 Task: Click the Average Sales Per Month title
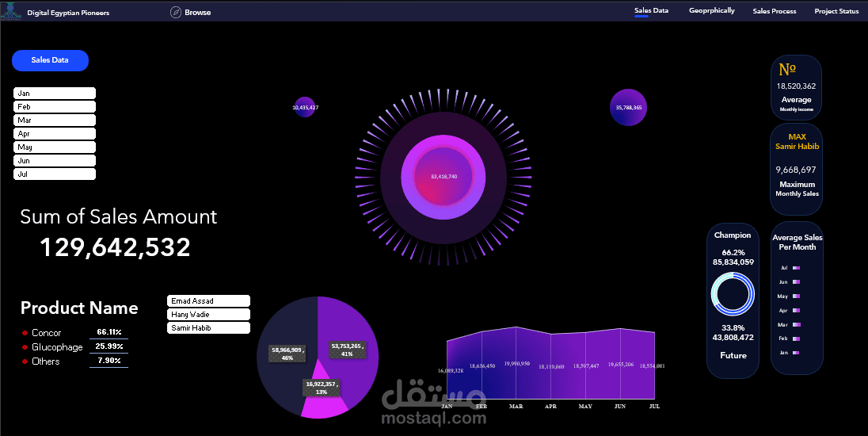point(798,242)
